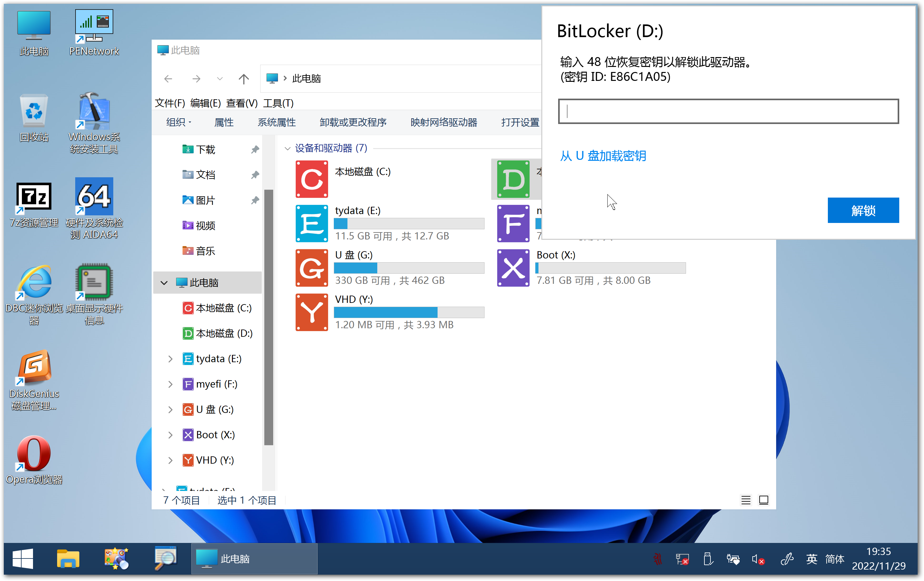Open the 查看(V) menu
Viewport: 924px width, 581px height.
pos(242,103)
